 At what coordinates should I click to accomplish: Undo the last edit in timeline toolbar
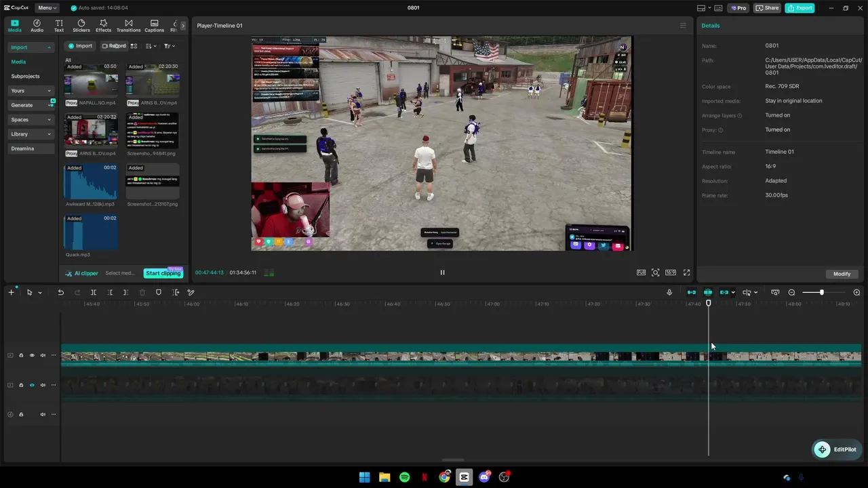tap(60, 293)
